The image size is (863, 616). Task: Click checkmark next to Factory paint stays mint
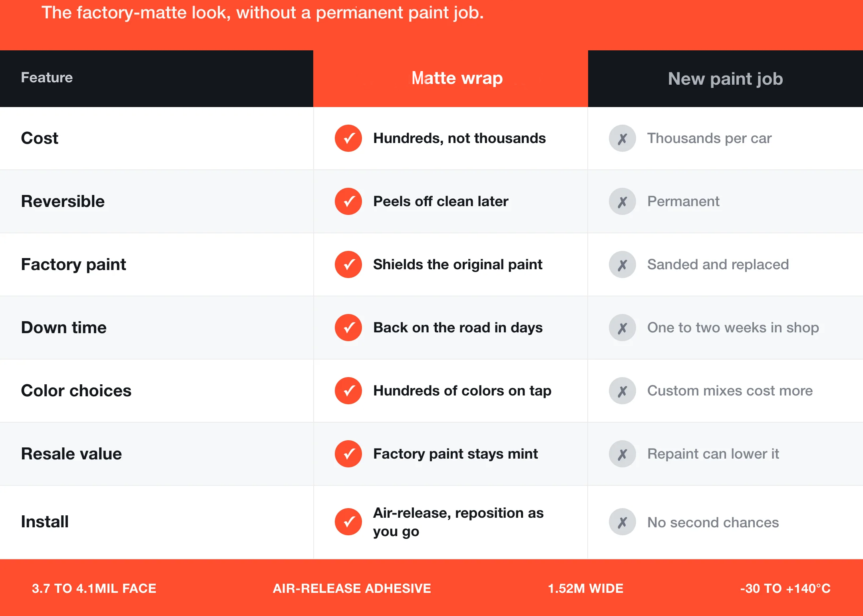[348, 454]
